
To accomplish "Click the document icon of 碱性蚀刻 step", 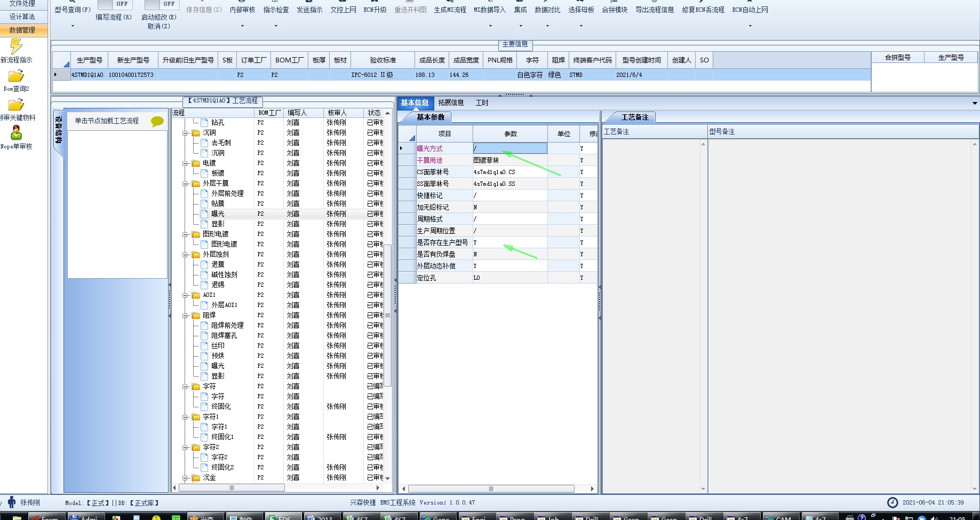I will 204,275.
